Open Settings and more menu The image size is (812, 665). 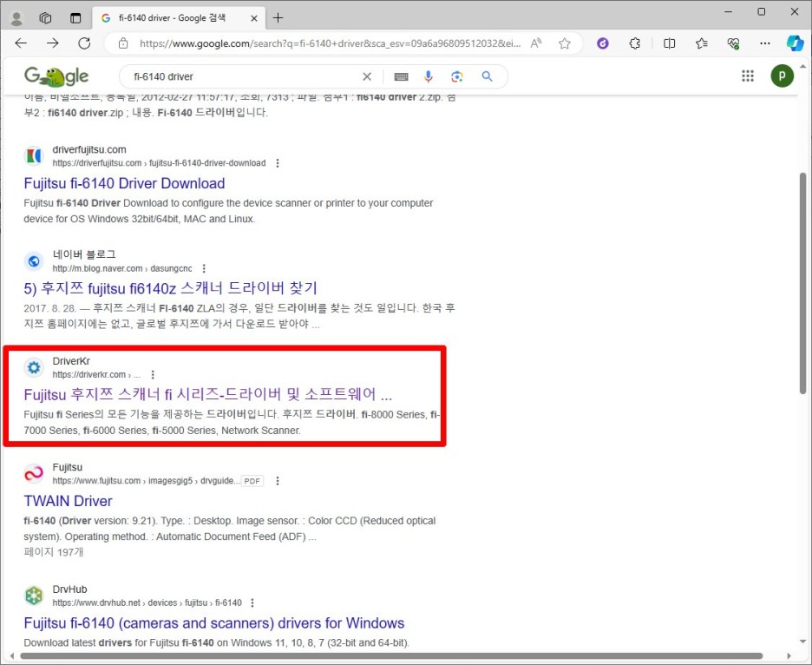tap(765, 43)
